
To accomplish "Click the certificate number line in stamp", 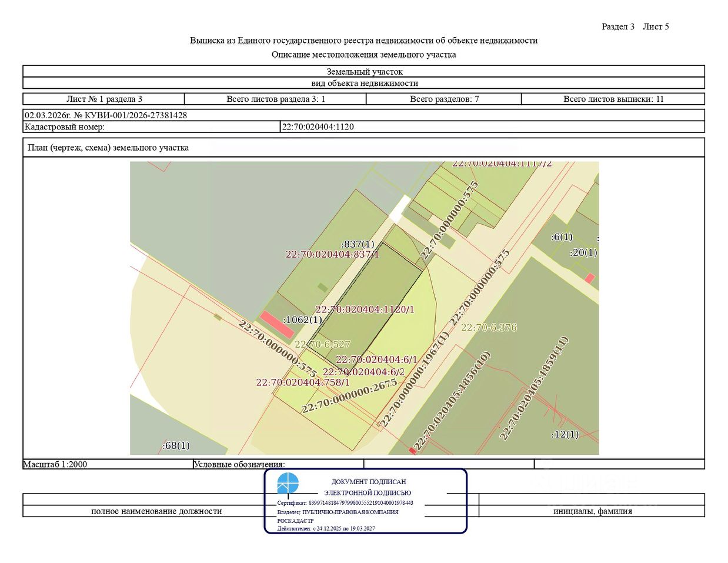I will point(345,503).
